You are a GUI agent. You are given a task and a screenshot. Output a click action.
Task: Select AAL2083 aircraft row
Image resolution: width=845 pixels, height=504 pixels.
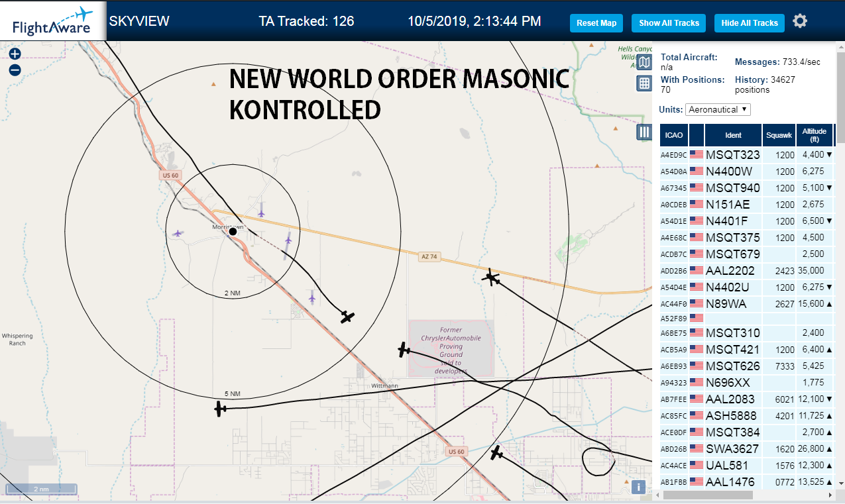pos(746,399)
